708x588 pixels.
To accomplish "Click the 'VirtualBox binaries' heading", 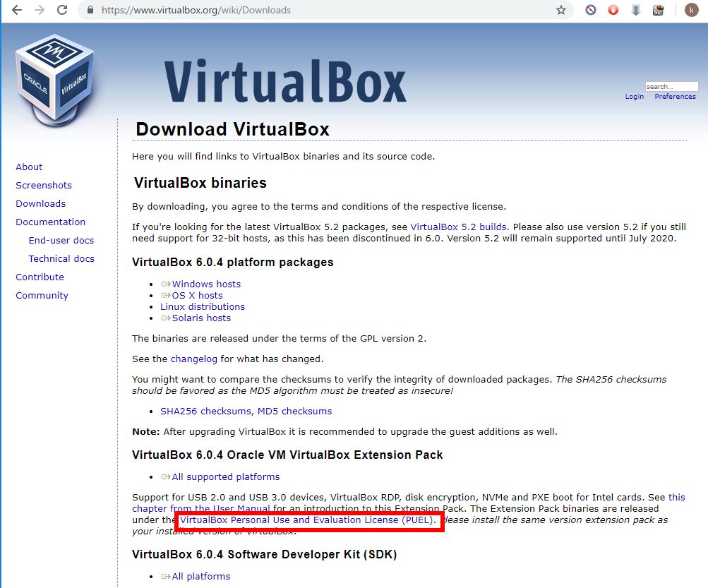I will pyautogui.click(x=200, y=183).
